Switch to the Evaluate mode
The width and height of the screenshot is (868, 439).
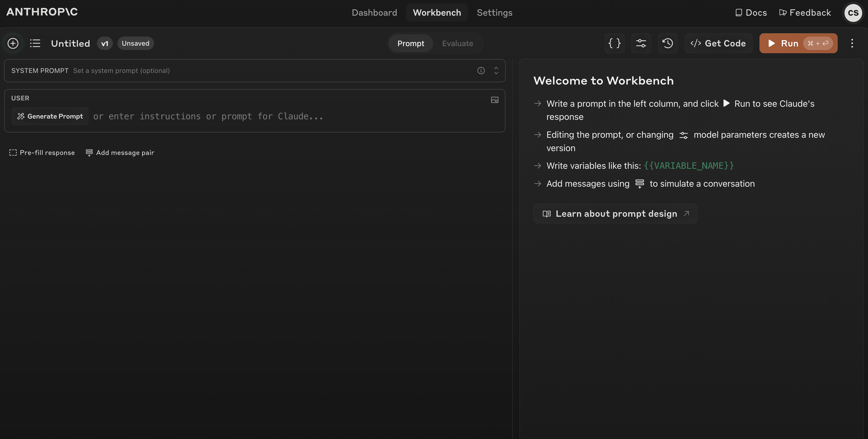[457, 43]
